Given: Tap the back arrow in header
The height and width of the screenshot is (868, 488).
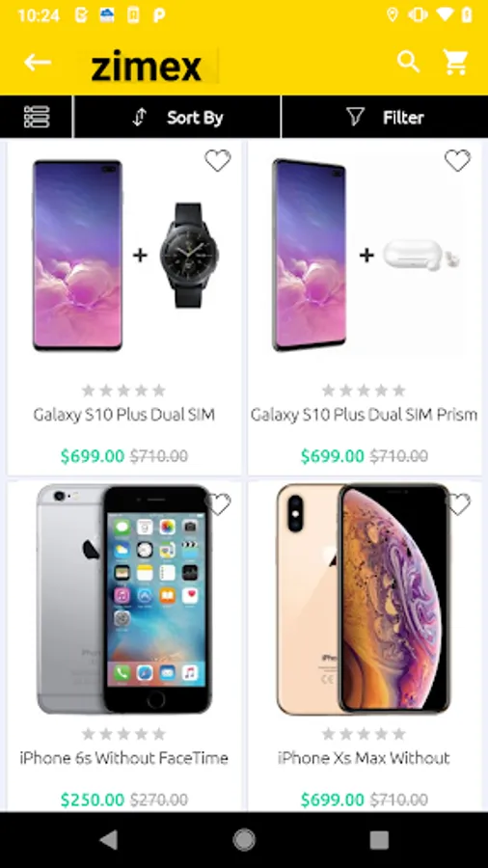Looking at the screenshot, I should point(38,63).
